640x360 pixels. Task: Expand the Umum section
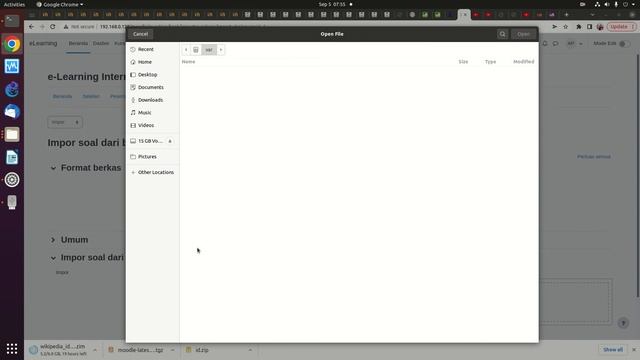[x=53, y=240]
